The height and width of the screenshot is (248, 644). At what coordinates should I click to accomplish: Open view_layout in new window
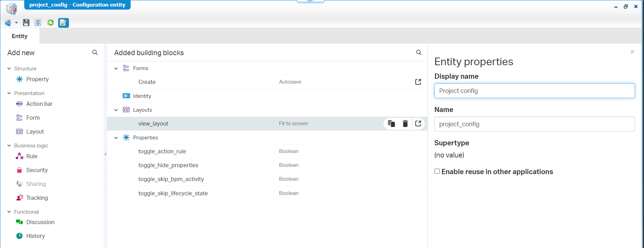click(x=418, y=123)
